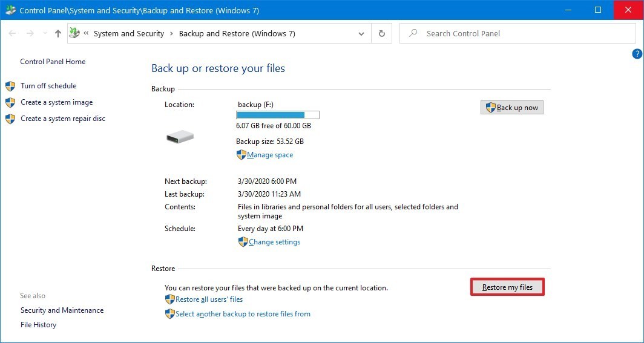
Task: Click the shield icon beside Create a system repair disc
Action: [x=10, y=119]
